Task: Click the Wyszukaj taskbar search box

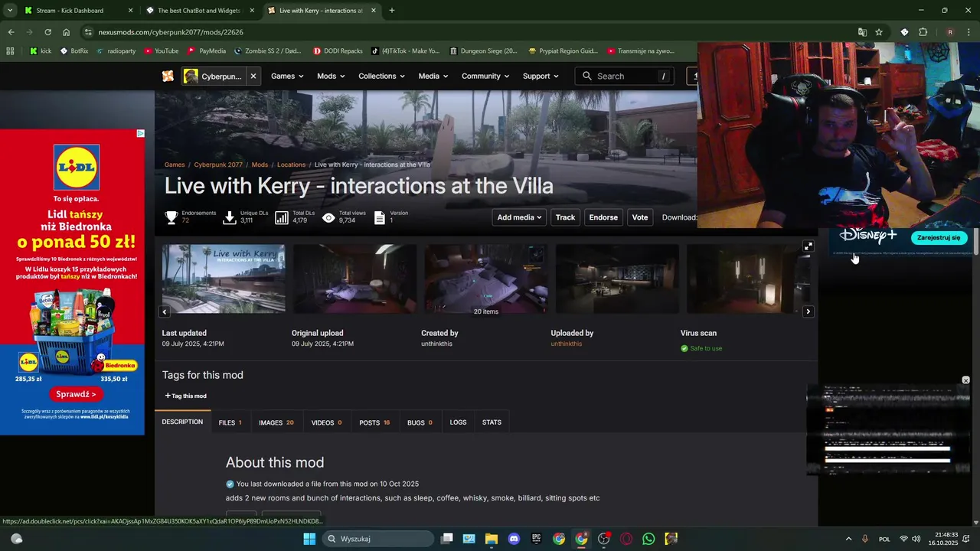Action: pyautogui.click(x=377, y=539)
